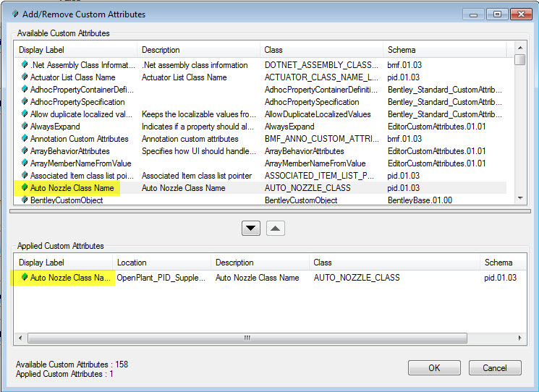This screenshot has width=539, height=392.
Task: Sort available attributes by Class column header
Action: 321,50
